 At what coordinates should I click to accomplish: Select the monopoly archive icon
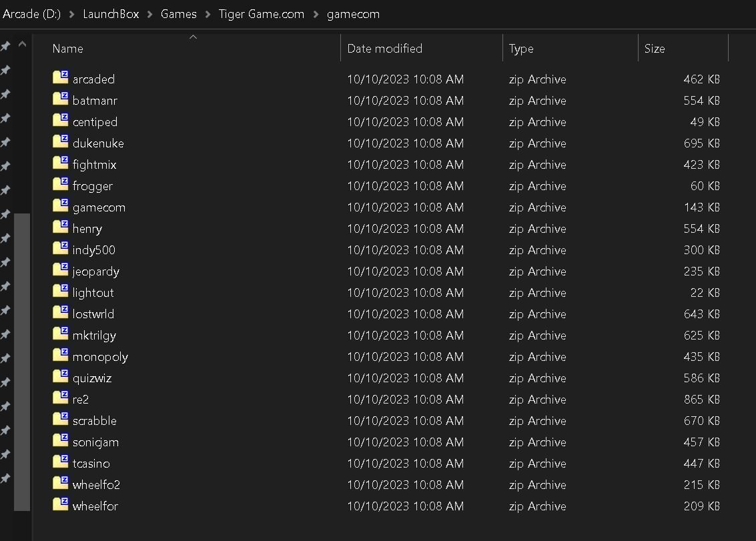click(60, 354)
